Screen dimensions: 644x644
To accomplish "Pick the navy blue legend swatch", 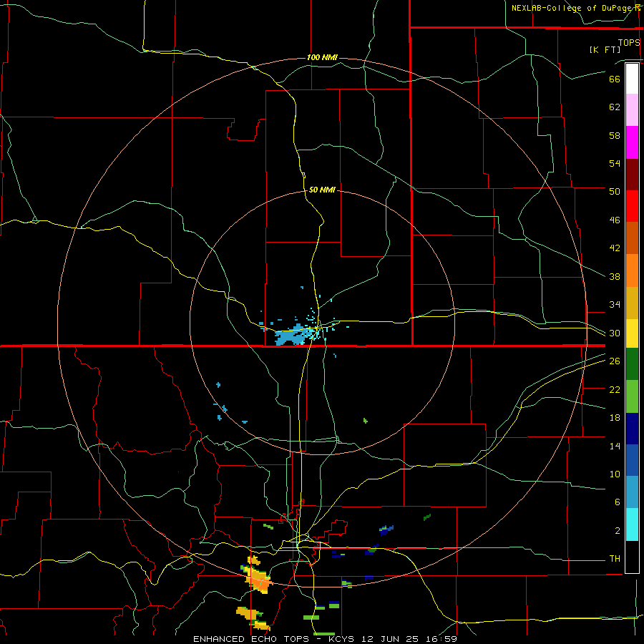I will [632, 429].
